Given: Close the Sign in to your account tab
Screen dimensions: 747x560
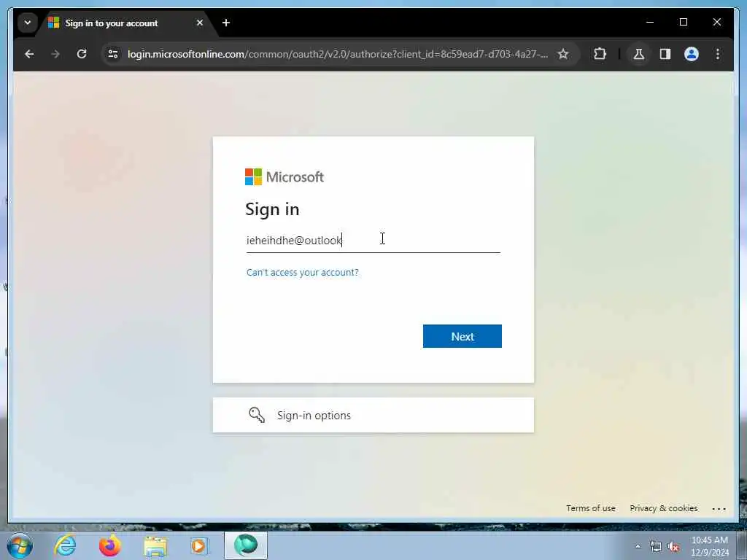Looking at the screenshot, I should coord(200,23).
